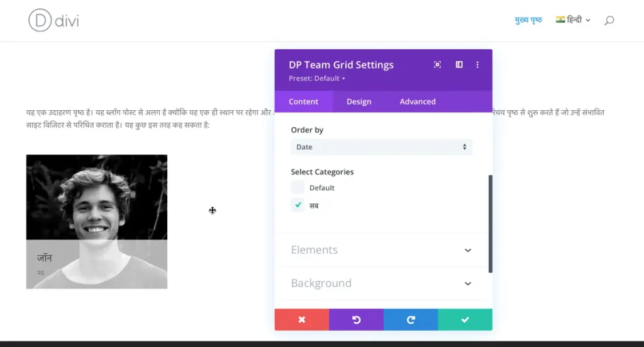644x347 pixels.
Task: Click the जॉन team member name
Action: coord(45,258)
